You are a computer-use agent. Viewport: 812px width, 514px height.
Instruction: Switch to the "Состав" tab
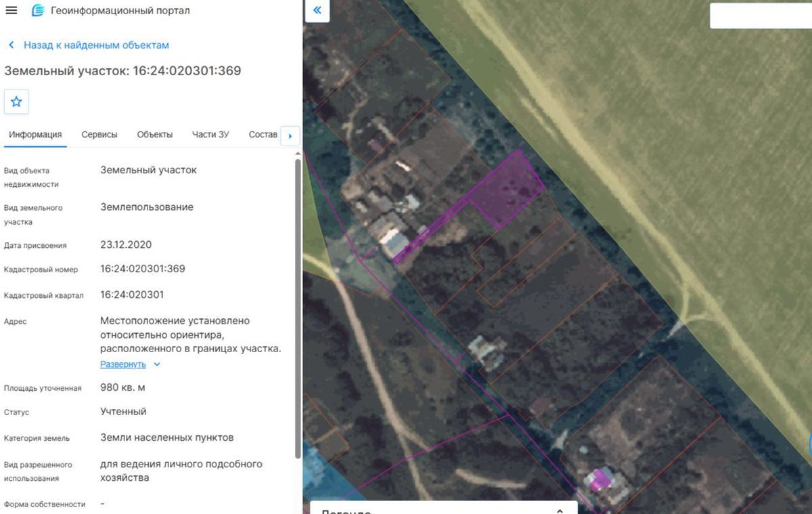[263, 135]
